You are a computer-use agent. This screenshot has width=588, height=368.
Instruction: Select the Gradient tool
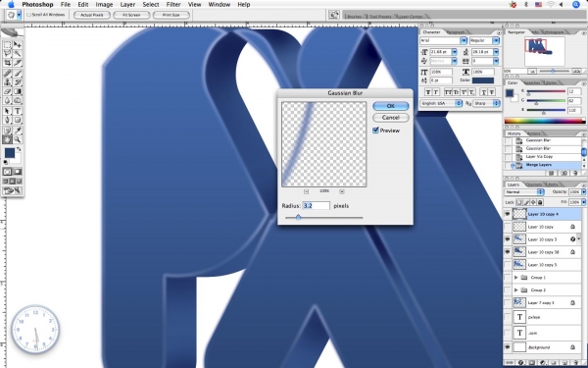(x=18, y=91)
